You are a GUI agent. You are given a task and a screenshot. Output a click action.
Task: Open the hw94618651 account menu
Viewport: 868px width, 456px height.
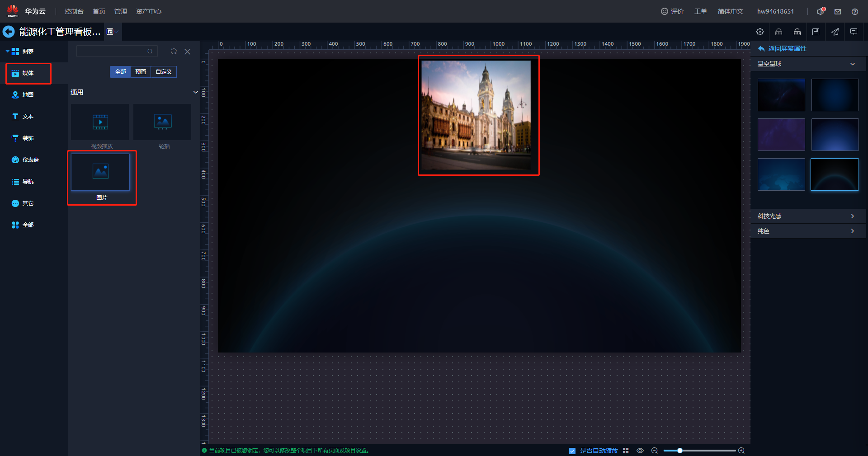775,11
